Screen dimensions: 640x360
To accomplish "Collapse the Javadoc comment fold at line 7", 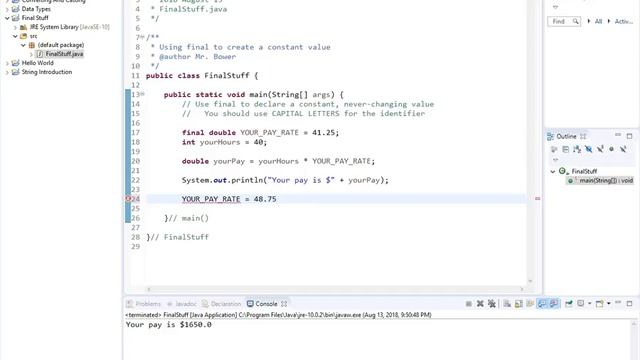I will 142,37.
